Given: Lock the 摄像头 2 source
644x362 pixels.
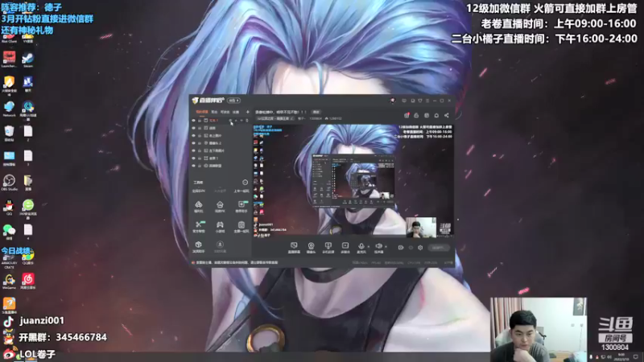Looking at the screenshot, I should pyautogui.click(x=200, y=143).
